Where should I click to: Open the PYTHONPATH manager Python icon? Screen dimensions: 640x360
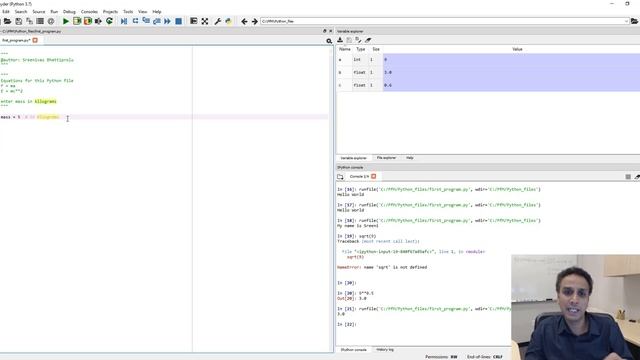229,21
